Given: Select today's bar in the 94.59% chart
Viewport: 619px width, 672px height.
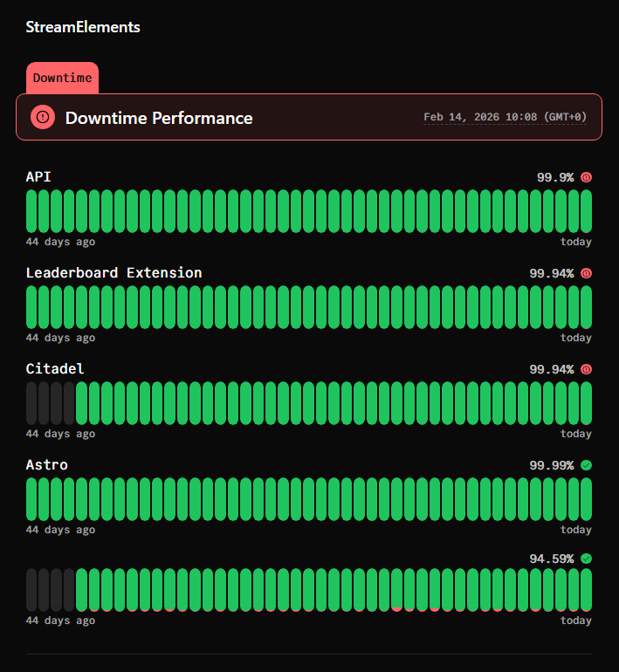Looking at the screenshot, I should coord(586,590).
